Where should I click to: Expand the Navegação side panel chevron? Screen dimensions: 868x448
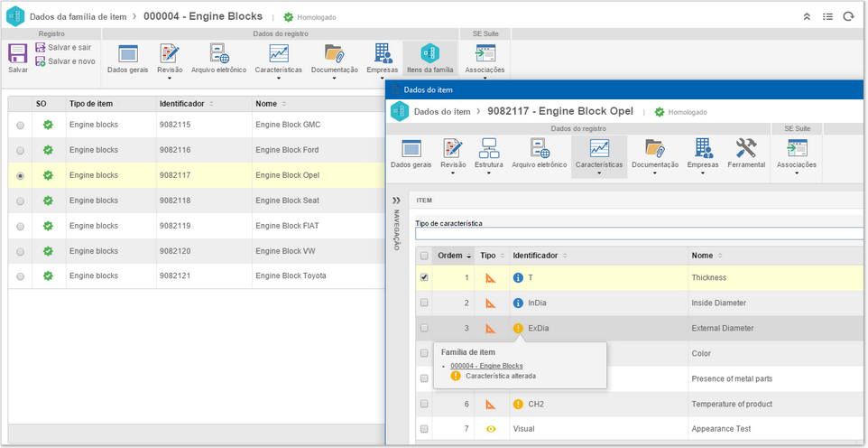[x=396, y=201]
